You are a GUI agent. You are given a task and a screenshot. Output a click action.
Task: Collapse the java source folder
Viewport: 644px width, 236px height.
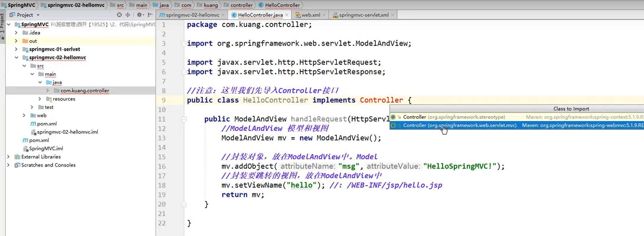coord(40,82)
